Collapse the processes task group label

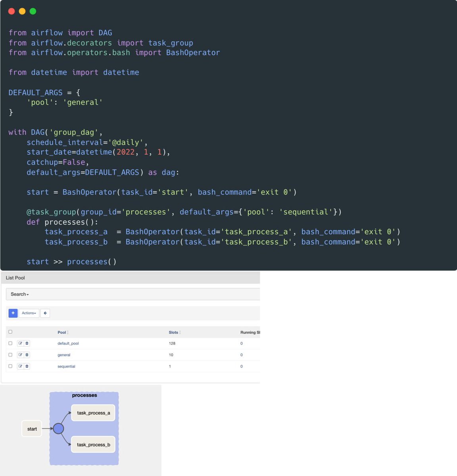[84, 395]
